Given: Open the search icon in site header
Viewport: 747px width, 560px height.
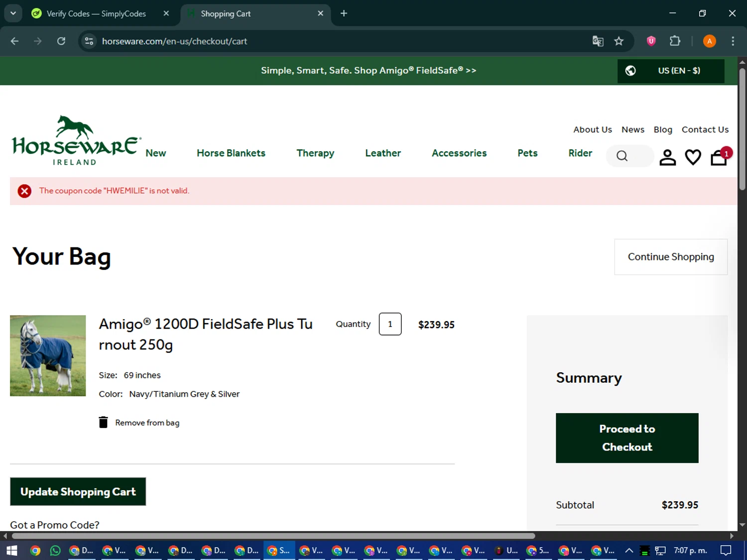Looking at the screenshot, I should pyautogui.click(x=622, y=156).
